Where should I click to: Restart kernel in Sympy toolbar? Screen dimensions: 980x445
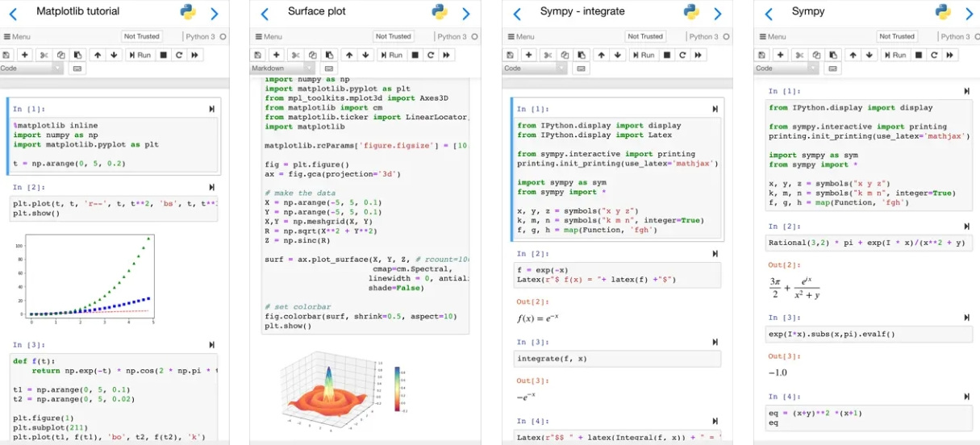coord(933,55)
